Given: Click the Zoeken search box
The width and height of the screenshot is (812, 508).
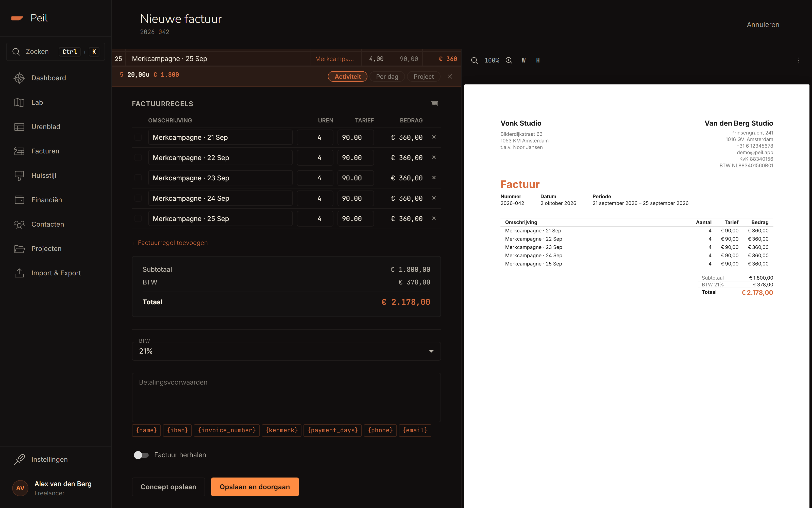Looking at the screenshot, I should coord(56,52).
